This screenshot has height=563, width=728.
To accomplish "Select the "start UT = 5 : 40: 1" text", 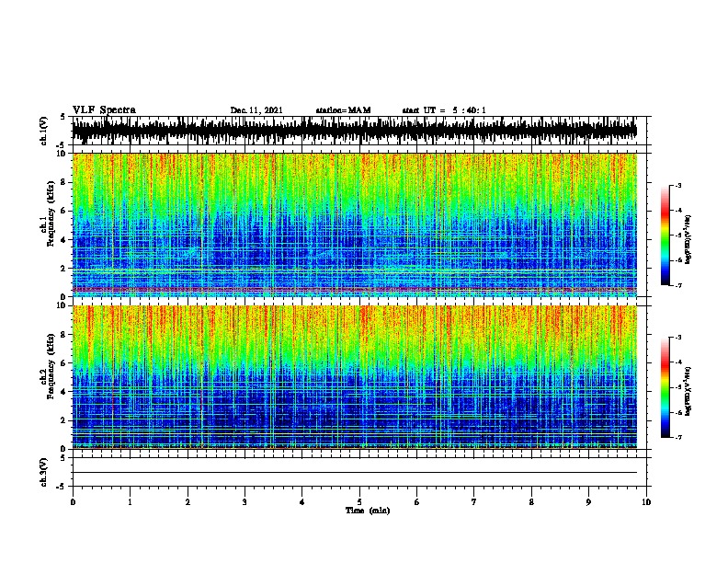I will click(x=444, y=110).
